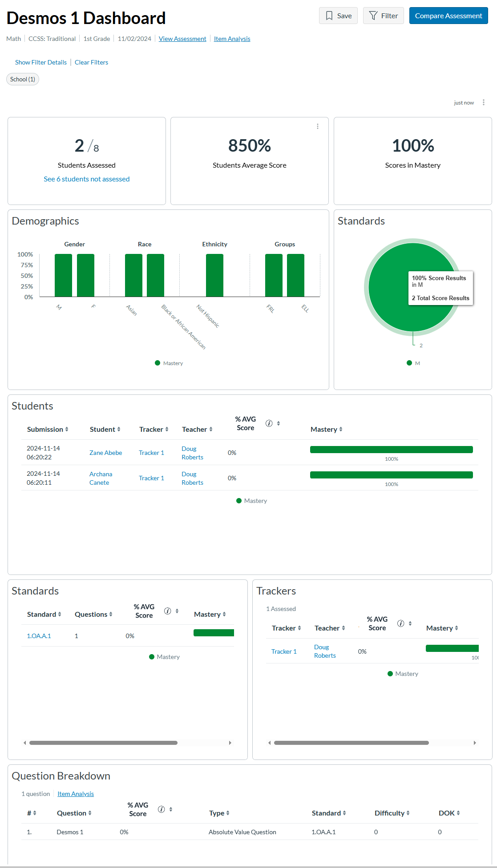497x868 pixels.
Task: Open options menu on Students Average Score card
Action: click(318, 126)
